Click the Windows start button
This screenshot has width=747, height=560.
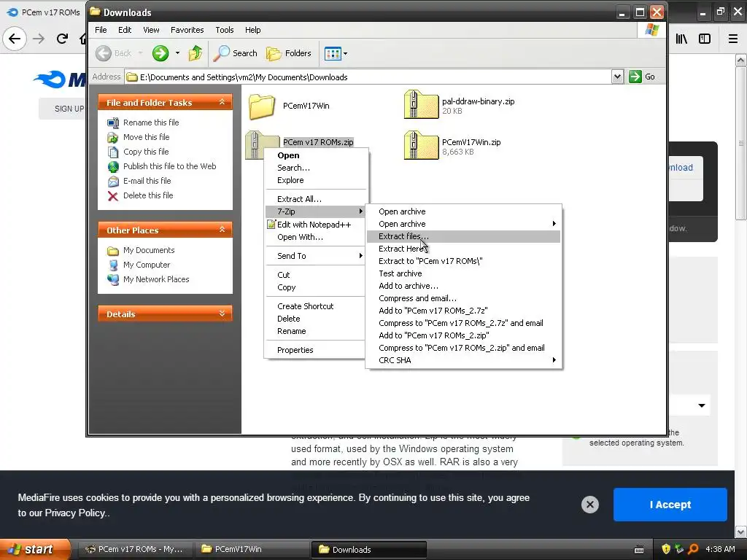[35, 550]
